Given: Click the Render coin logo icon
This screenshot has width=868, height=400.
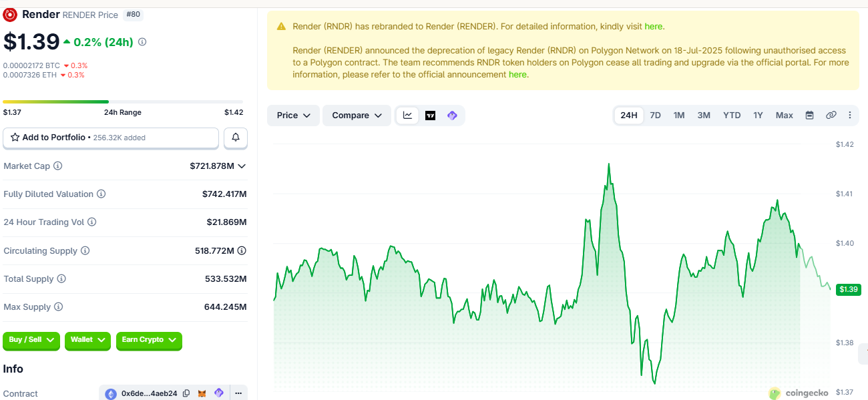Looking at the screenshot, I should [10, 15].
